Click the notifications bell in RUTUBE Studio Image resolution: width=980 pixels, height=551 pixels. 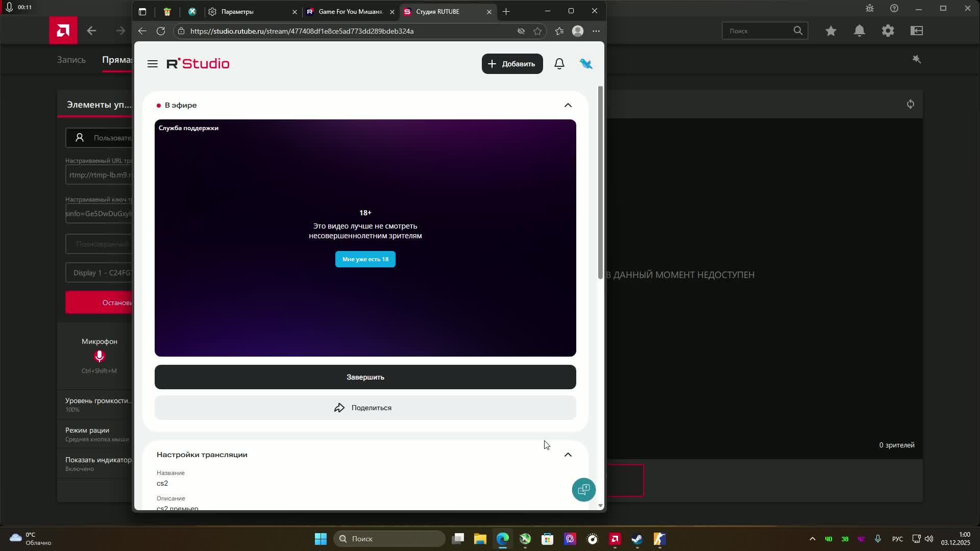pyautogui.click(x=559, y=64)
